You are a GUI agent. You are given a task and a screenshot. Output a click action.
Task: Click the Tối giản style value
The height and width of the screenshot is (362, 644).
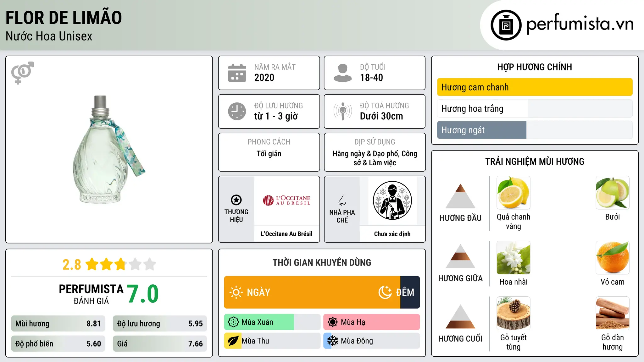pyautogui.click(x=269, y=154)
